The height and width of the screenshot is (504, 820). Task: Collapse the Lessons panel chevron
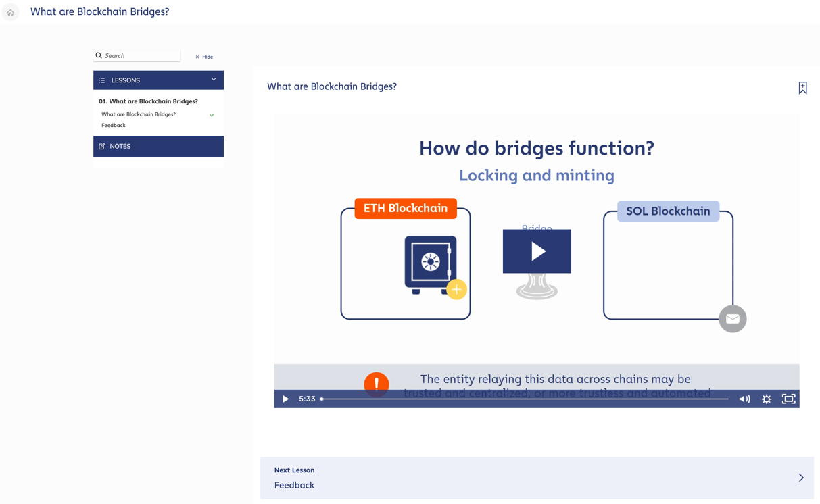click(x=214, y=80)
